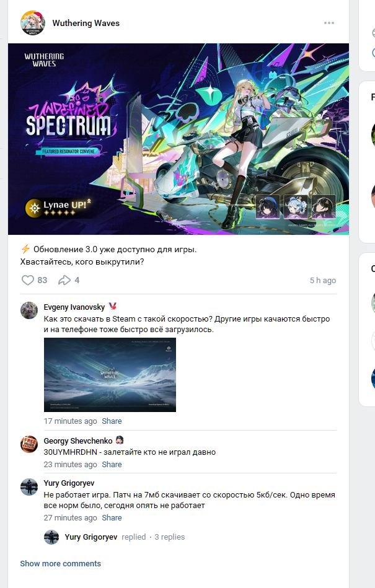Show more comments
The height and width of the screenshot is (588, 375).
point(60,564)
